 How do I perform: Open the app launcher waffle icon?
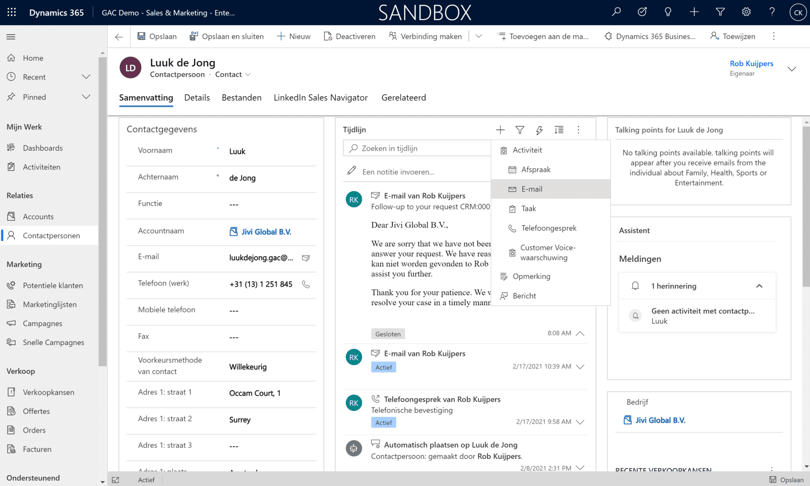11,12
